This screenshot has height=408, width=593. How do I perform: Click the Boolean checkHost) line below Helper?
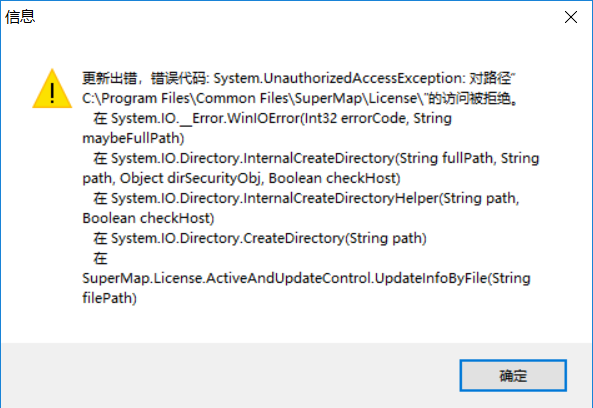[x=148, y=218]
